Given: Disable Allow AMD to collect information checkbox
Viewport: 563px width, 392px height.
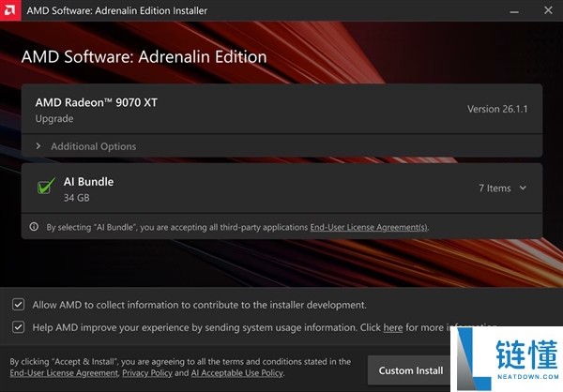Looking at the screenshot, I should coord(19,305).
